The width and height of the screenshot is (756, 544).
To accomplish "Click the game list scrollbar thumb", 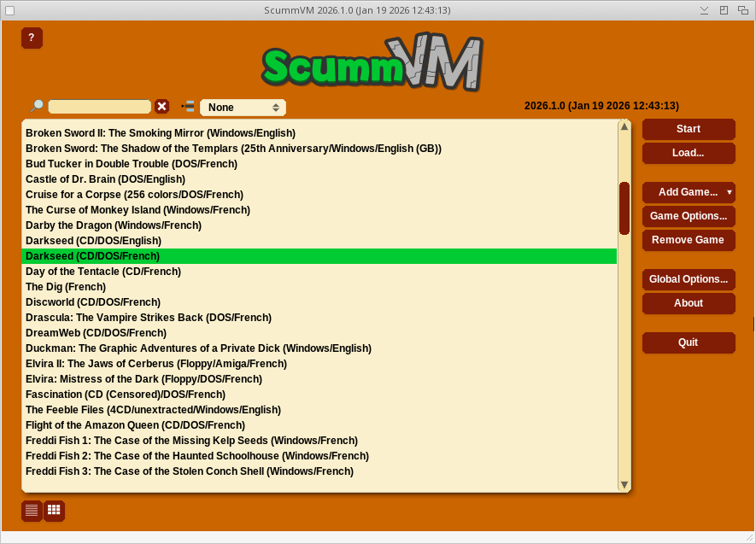I will pyautogui.click(x=624, y=208).
